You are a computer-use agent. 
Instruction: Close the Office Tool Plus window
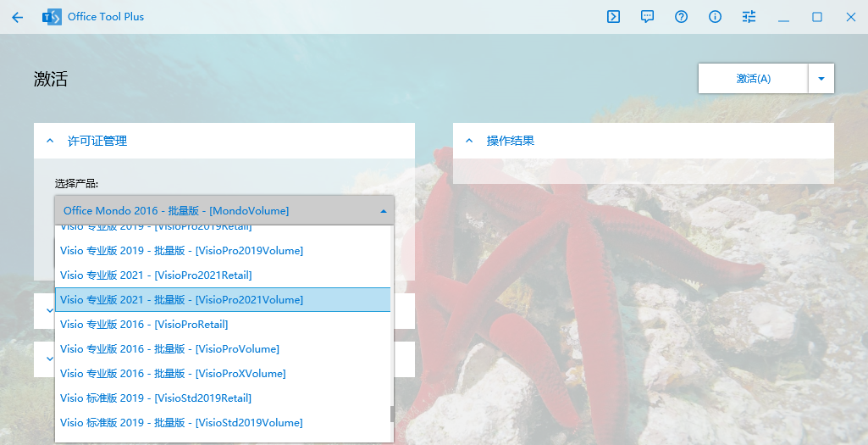[851, 17]
